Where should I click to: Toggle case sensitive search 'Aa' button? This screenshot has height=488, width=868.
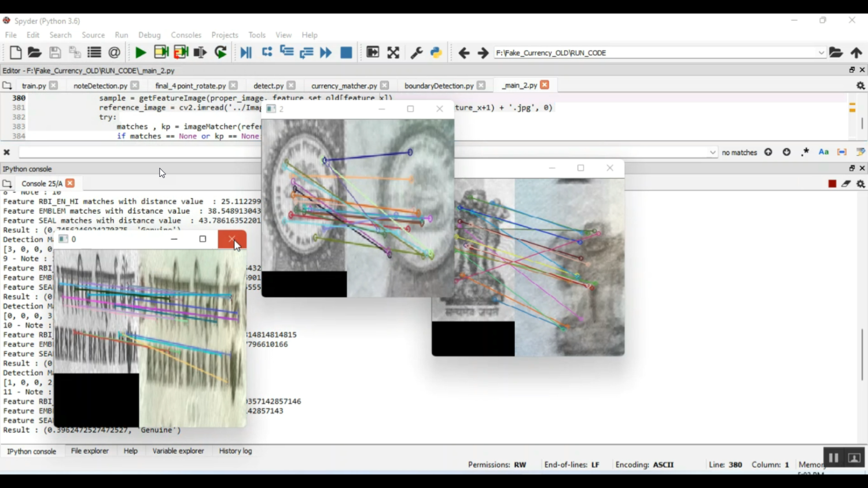click(823, 152)
